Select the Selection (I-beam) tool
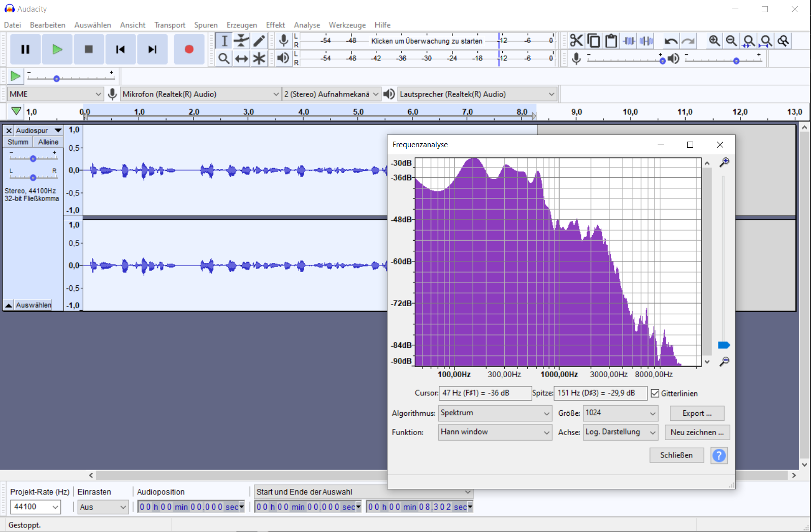811x532 pixels. pyautogui.click(x=224, y=41)
